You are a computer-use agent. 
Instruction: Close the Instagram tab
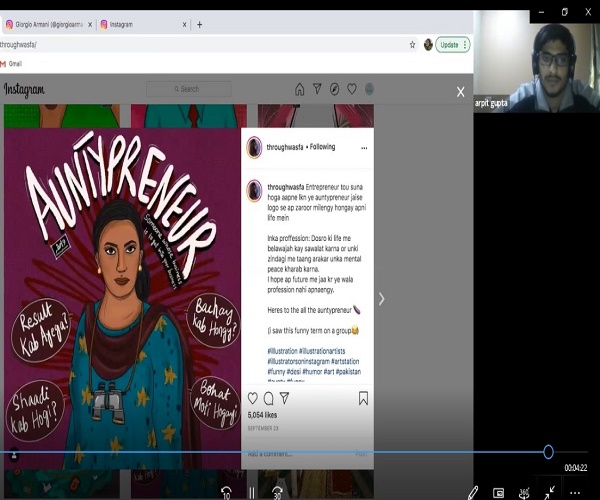184,24
